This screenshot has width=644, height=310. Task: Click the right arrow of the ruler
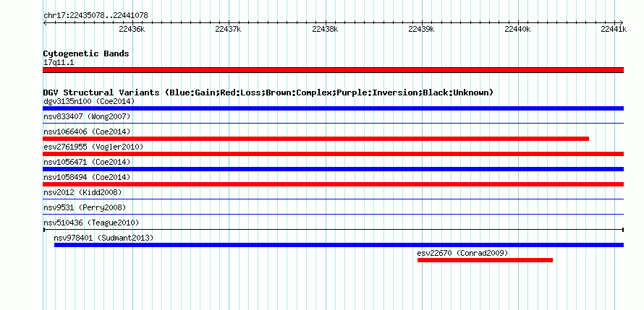(x=622, y=22)
